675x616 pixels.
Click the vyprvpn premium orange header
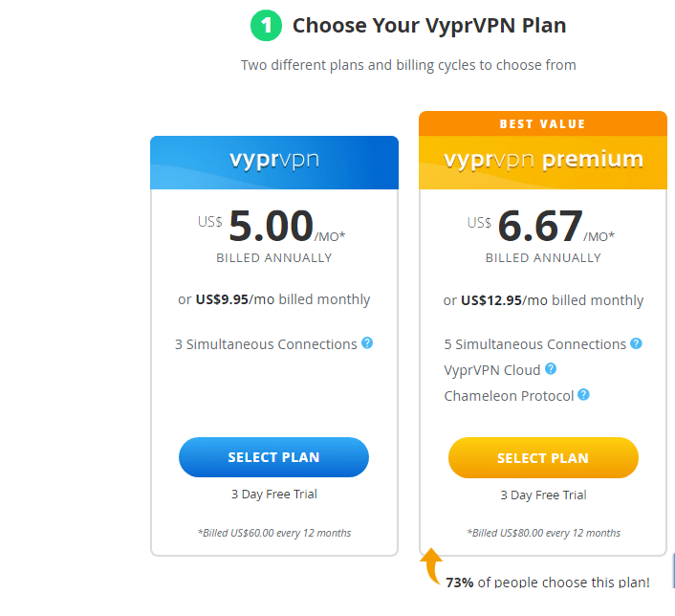[543, 163]
